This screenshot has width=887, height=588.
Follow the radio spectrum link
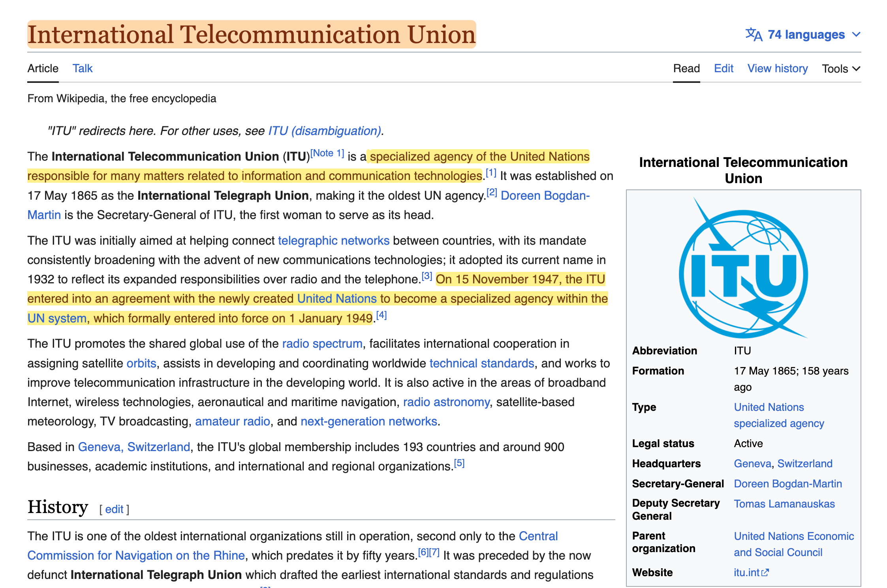(x=322, y=343)
